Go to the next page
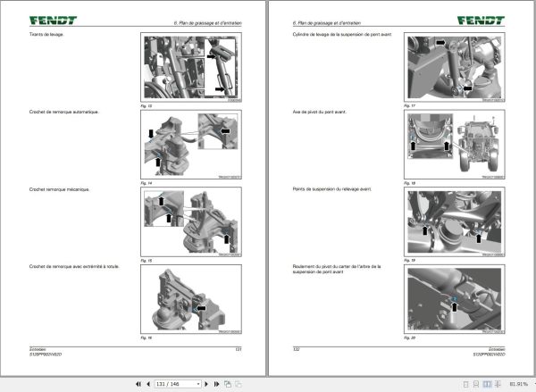The image size is (536, 392). pos(206,384)
